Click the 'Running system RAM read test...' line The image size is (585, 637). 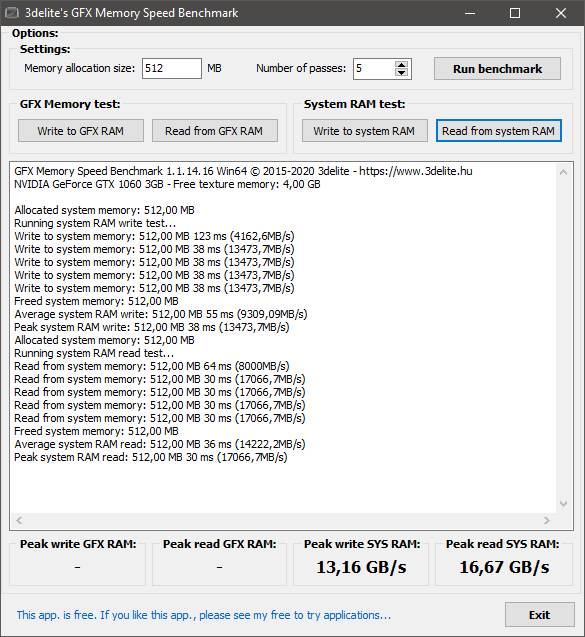tap(94, 353)
